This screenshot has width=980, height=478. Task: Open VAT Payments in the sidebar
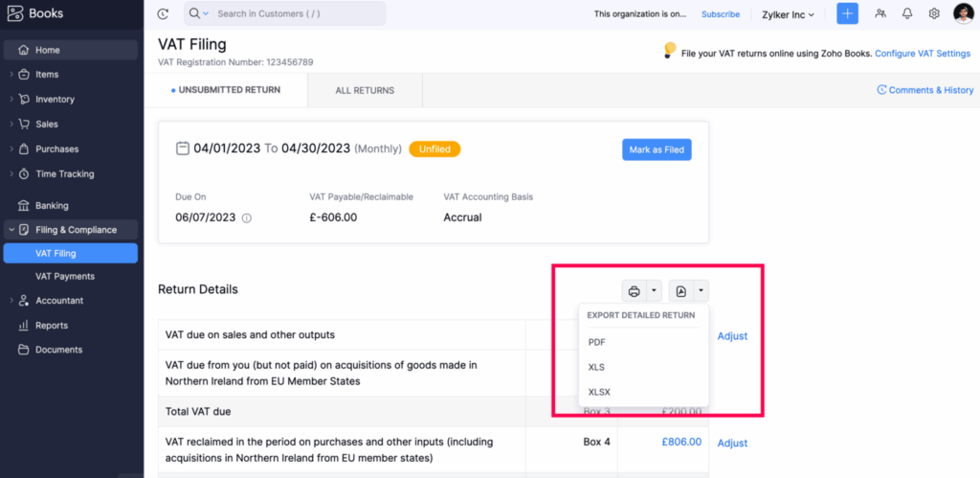[65, 277]
